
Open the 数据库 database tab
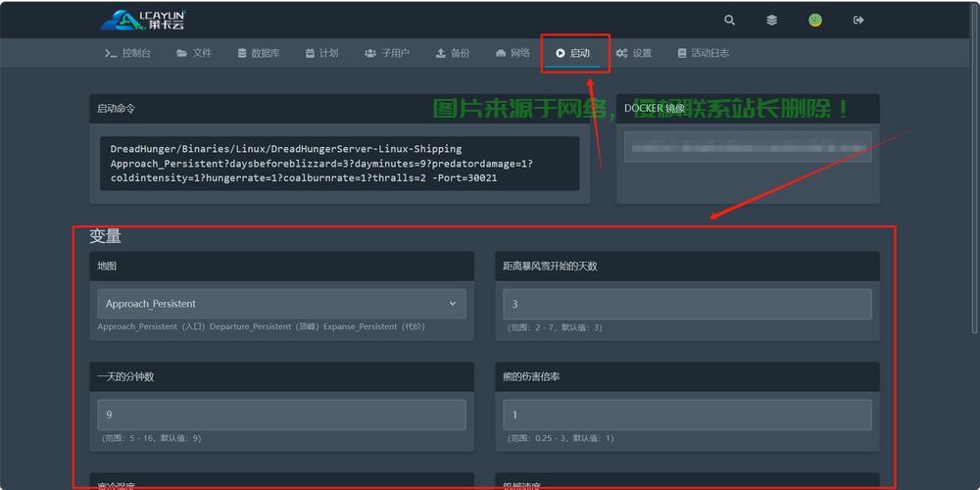(259, 53)
